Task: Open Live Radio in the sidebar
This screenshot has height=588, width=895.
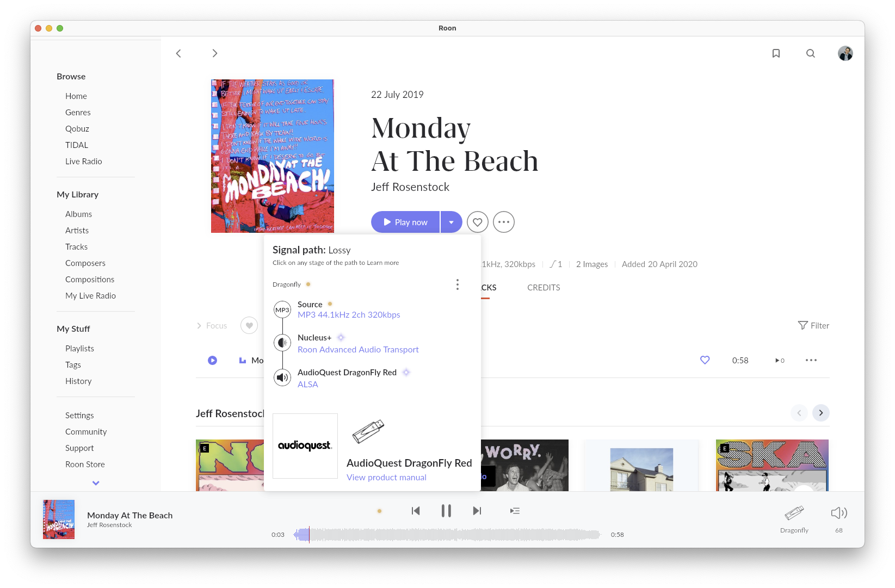Action: [x=84, y=162]
